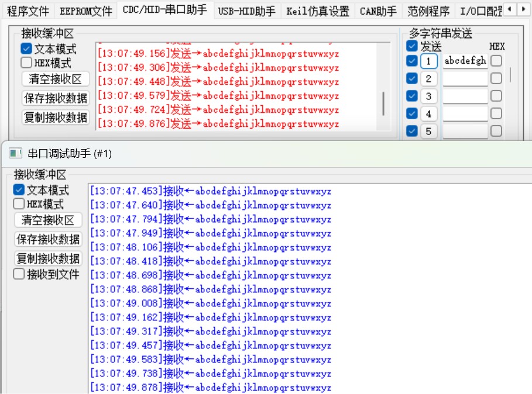Screen dimensions: 532x394
Task: Enable HEX checkbox for string row 3
Action: (496, 96)
